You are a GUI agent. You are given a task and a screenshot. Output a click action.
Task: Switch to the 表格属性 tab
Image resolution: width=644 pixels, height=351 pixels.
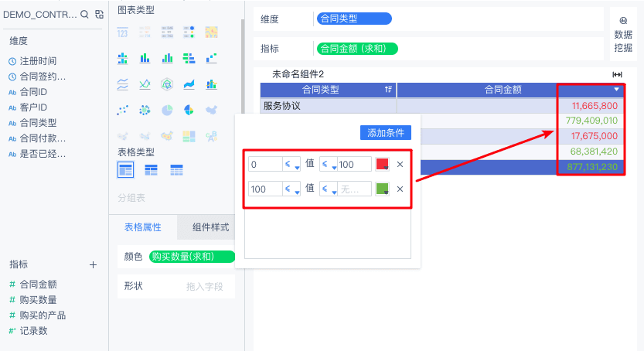coord(143,227)
